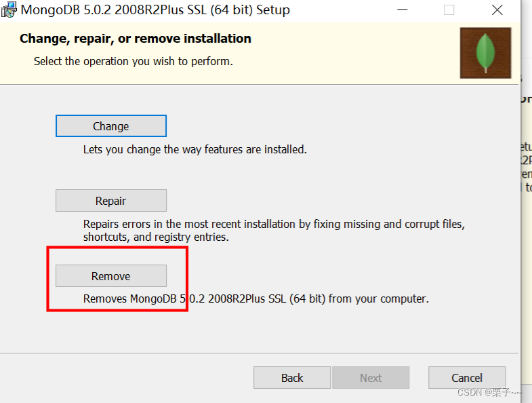Viewport: 532px width, 403px height.
Task: Click the installer package icon in title bar
Action: click(8, 9)
